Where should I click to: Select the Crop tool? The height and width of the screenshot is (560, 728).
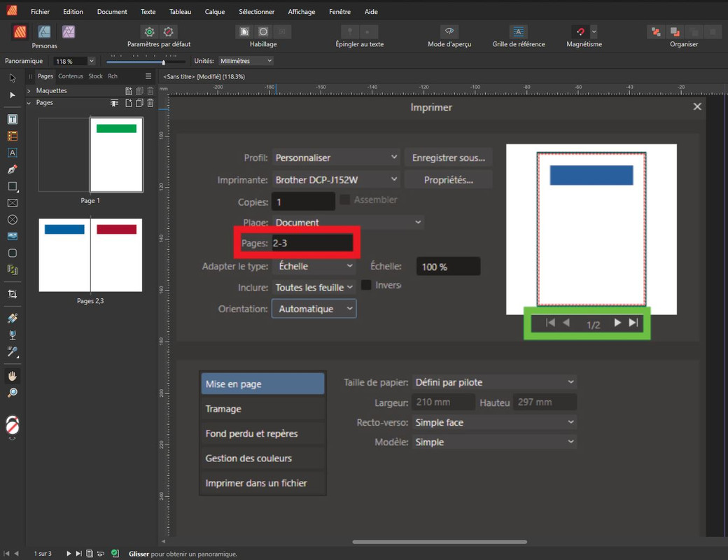tap(13, 294)
